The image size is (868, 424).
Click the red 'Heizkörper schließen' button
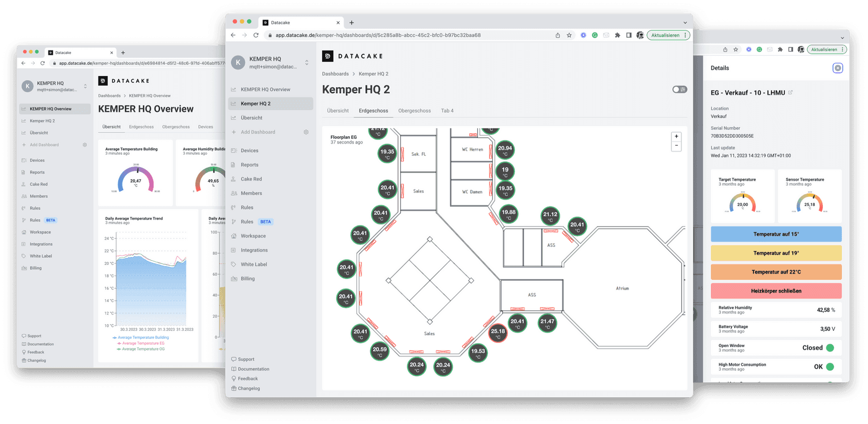click(x=776, y=291)
